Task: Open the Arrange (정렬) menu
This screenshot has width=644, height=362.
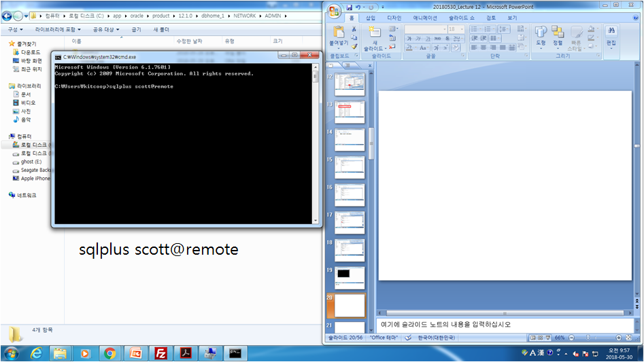Action: point(558,37)
